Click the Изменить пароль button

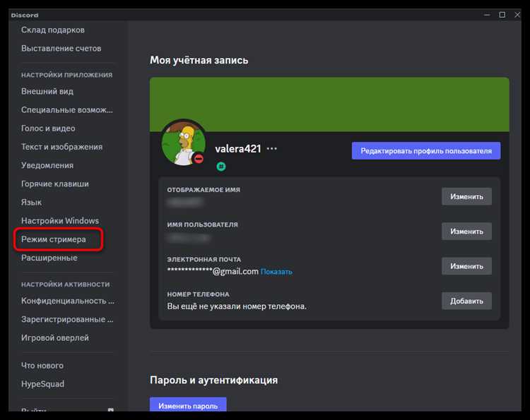188,404
